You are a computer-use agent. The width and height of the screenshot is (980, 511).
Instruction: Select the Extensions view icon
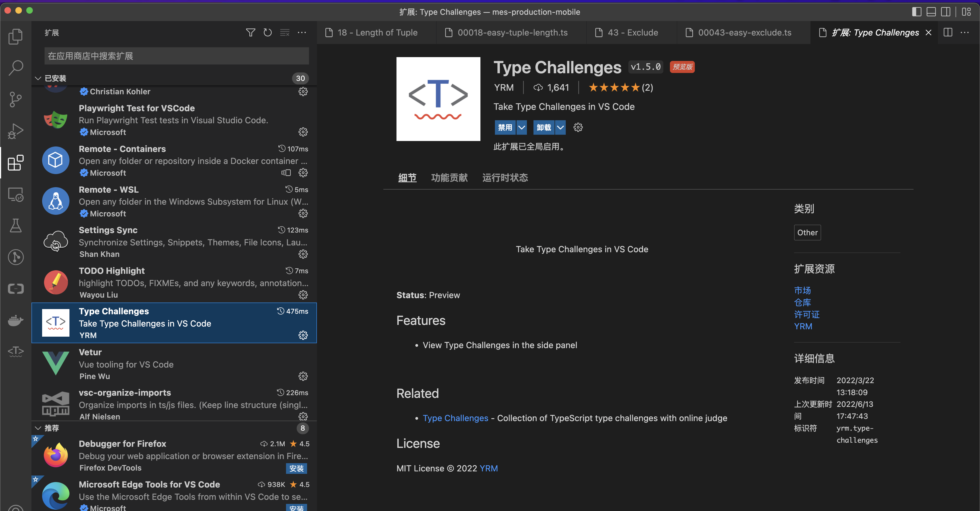(16, 163)
